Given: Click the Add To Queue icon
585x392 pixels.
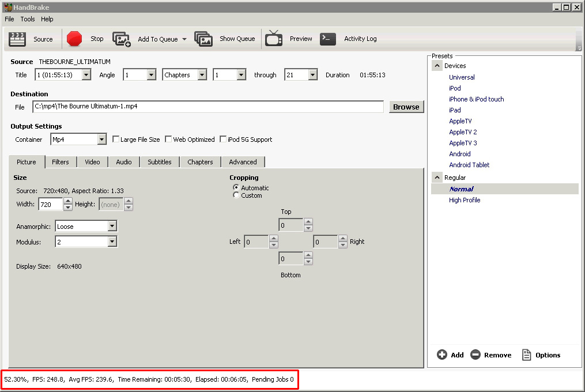Looking at the screenshot, I should coord(122,39).
